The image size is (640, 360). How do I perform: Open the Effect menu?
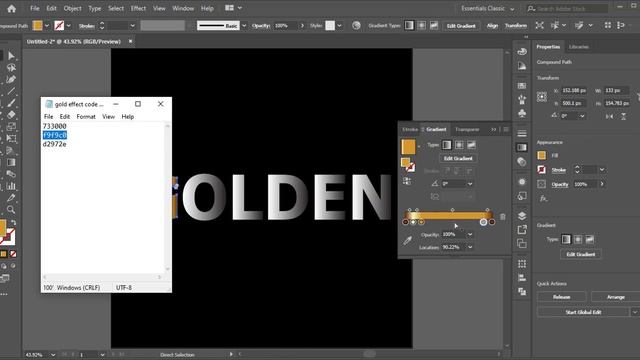coord(138,8)
